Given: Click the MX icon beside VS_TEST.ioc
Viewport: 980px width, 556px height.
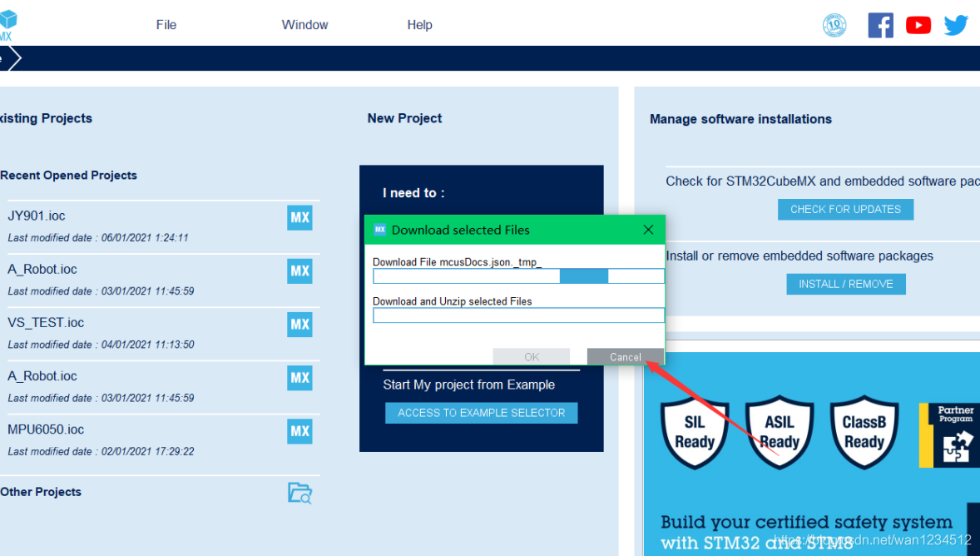Looking at the screenshot, I should (x=299, y=325).
